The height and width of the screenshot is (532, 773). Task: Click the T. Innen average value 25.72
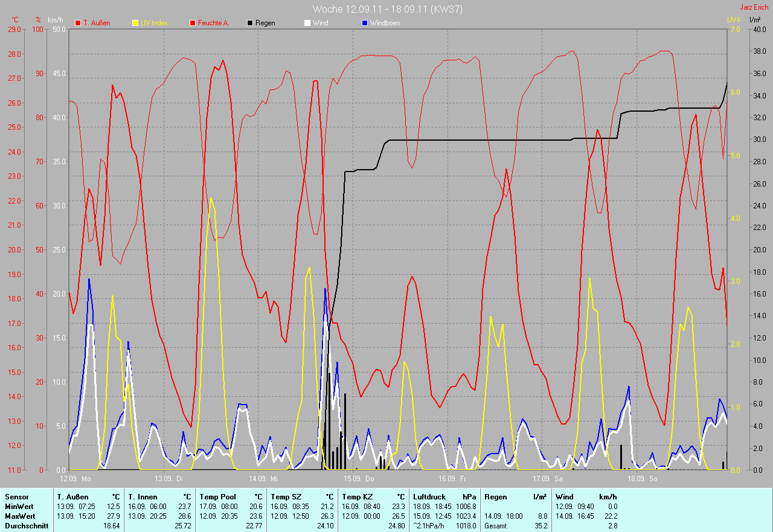click(182, 526)
